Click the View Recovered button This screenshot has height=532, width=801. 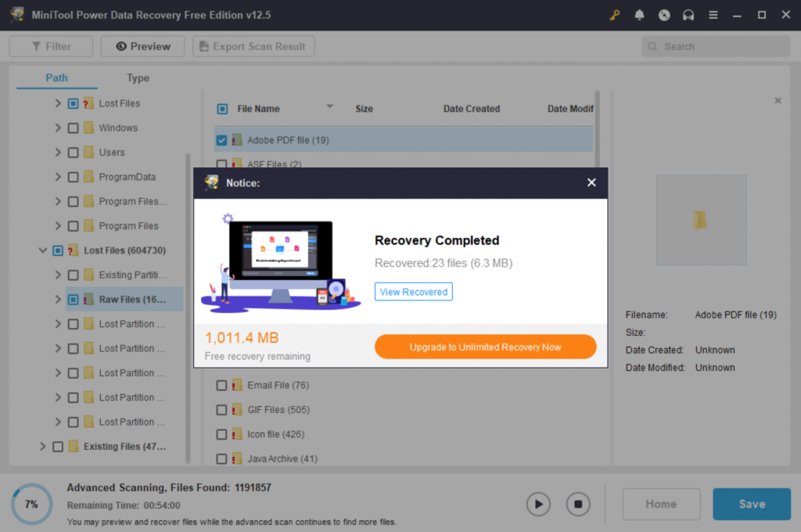(x=413, y=291)
